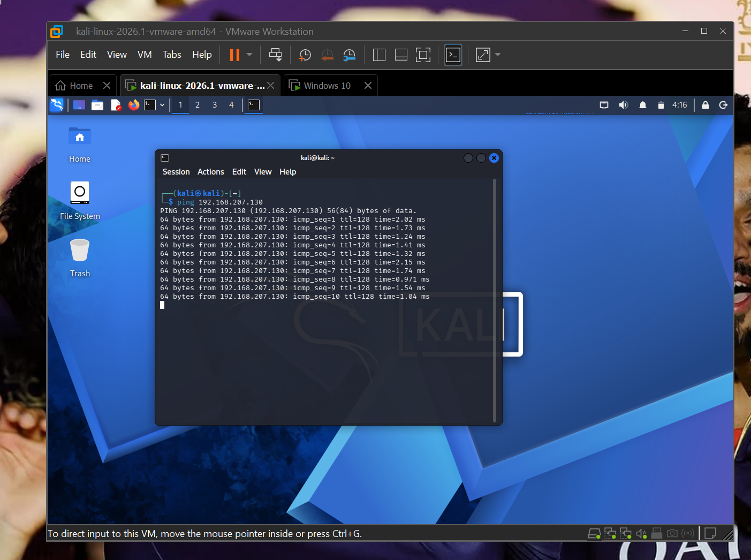This screenshot has width=751, height=560.
Task: Click the log out power icon
Action: (x=723, y=105)
